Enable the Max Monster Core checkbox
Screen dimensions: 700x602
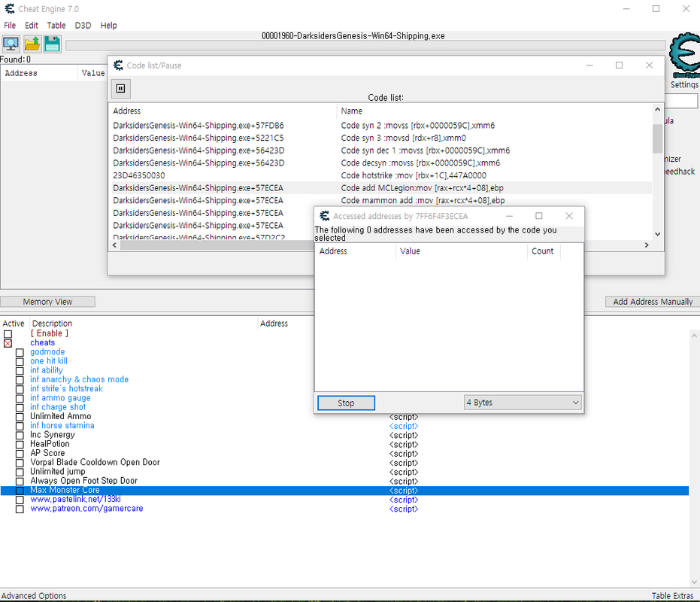pos(20,491)
